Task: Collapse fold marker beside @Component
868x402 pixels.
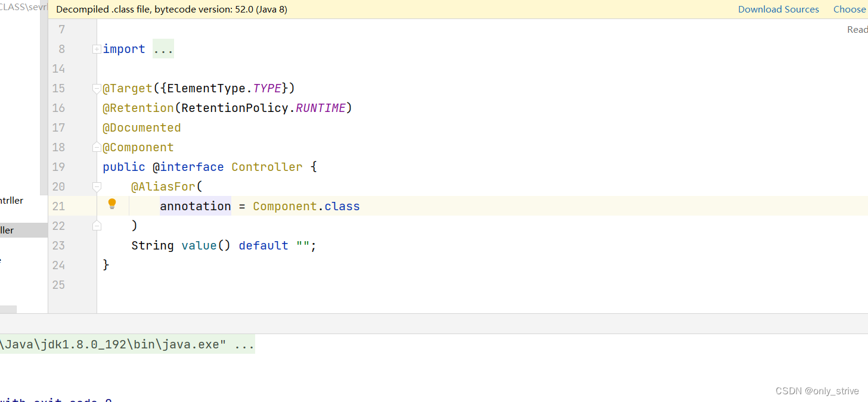Action: click(x=97, y=147)
